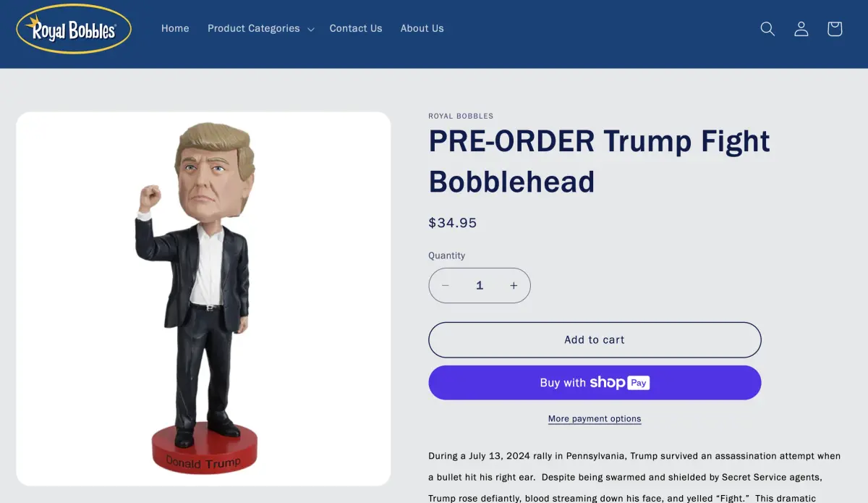Image resolution: width=868 pixels, height=503 pixels.
Task: Navigate to About Us
Action: (x=422, y=29)
